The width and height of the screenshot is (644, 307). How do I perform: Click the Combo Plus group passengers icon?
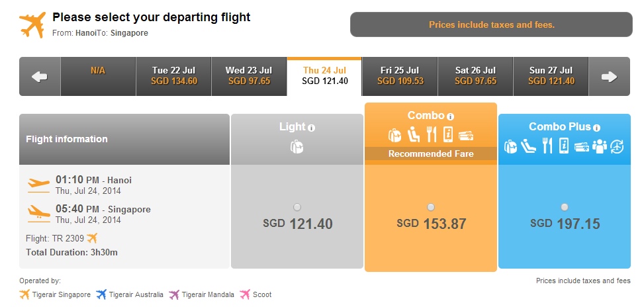(x=600, y=146)
